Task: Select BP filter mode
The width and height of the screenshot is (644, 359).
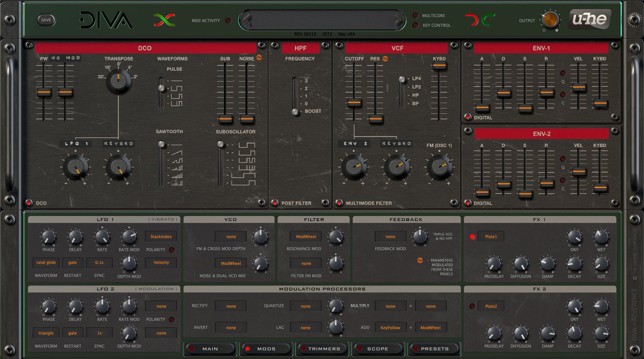Action: 416,103
